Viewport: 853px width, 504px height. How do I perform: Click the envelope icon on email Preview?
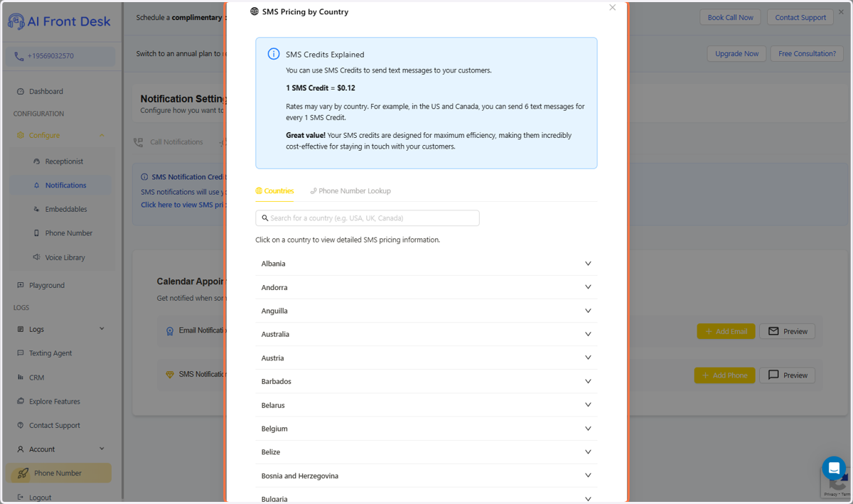click(x=773, y=331)
